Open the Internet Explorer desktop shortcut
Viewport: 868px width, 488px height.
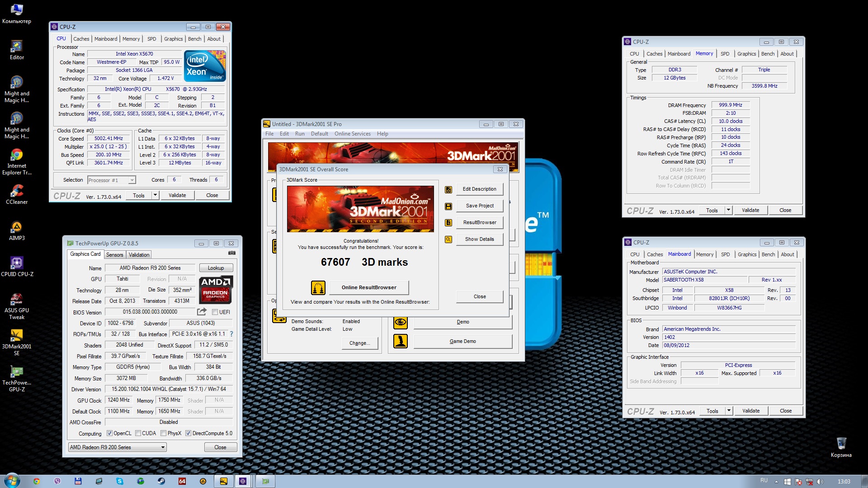[17, 161]
